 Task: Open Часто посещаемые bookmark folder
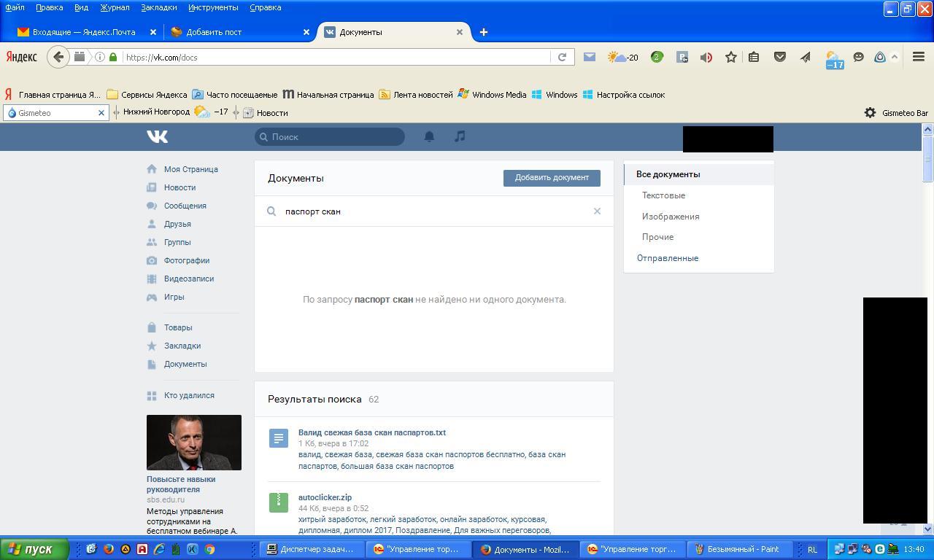[235, 95]
